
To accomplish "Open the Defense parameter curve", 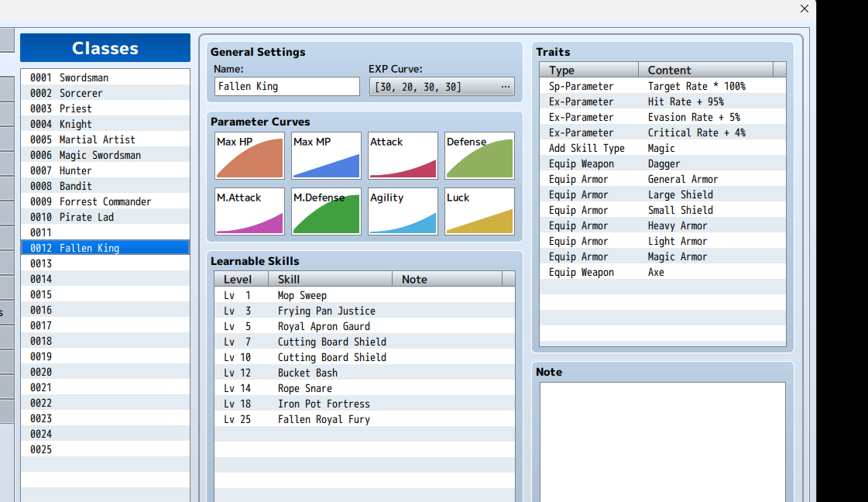I will click(479, 156).
